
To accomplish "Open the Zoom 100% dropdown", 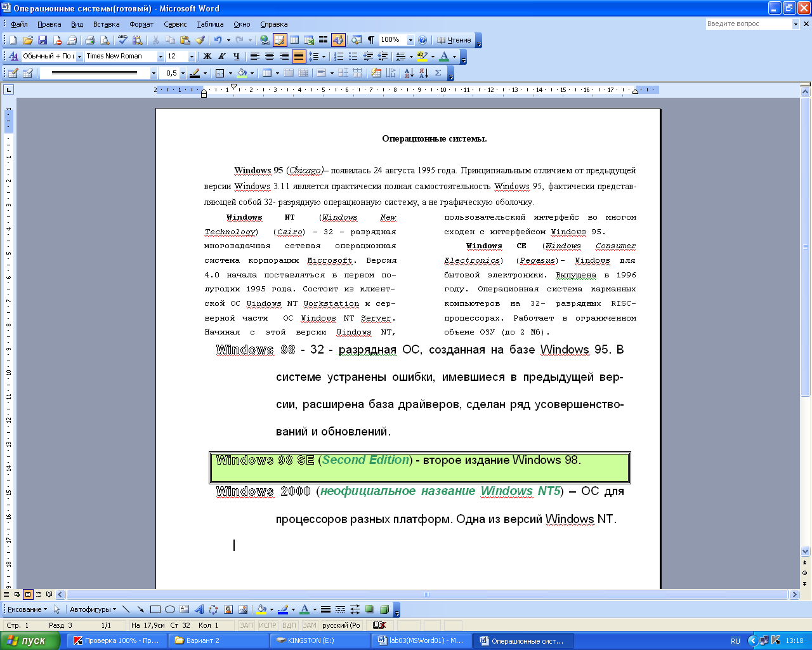I will [410, 40].
